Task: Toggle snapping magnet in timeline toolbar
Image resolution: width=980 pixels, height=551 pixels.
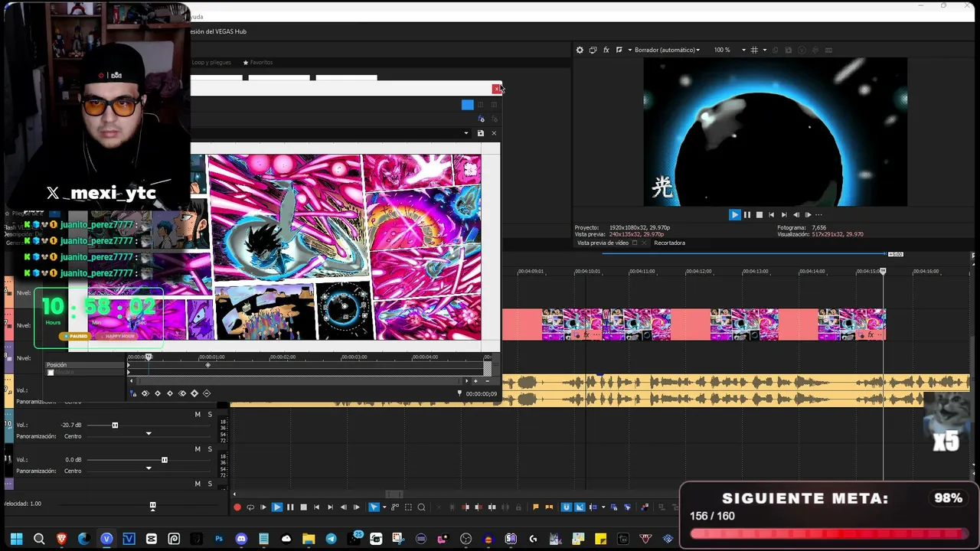Action: (567, 507)
